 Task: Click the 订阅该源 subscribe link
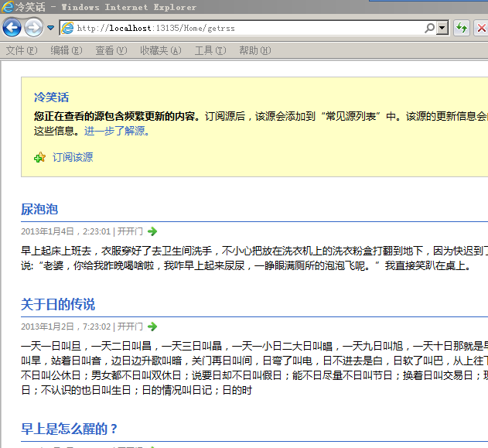tap(73, 157)
